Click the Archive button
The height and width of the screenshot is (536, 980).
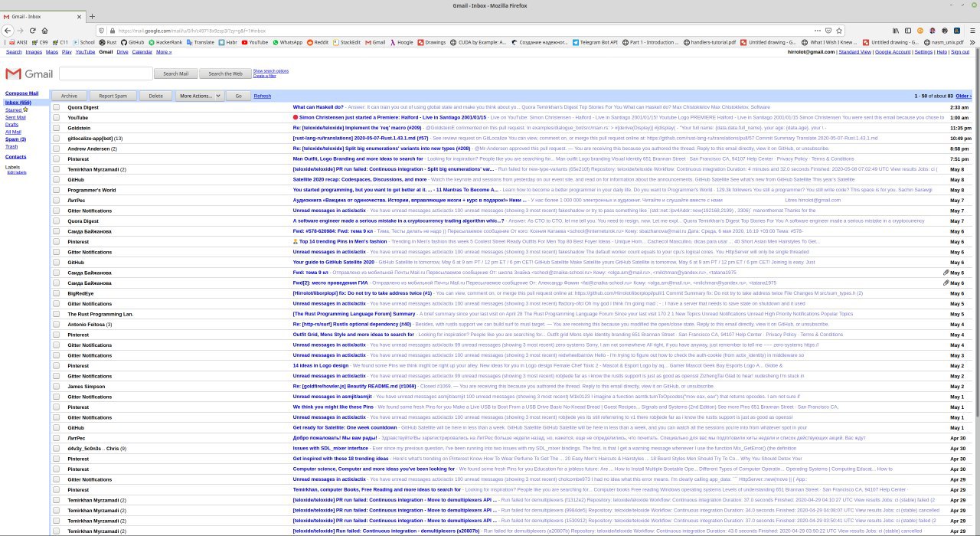[69, 96]
